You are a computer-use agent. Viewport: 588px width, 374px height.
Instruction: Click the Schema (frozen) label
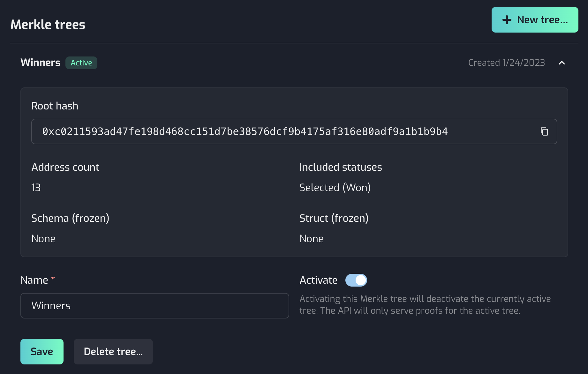(x=70, y=218)
